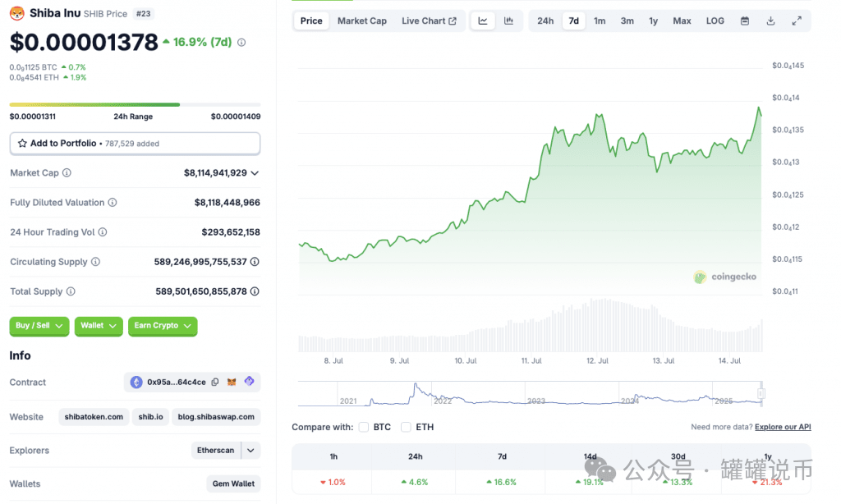Click the $293,652,158 trading volume value
Viewport: 841px width, 504px height.
[231, 232]
